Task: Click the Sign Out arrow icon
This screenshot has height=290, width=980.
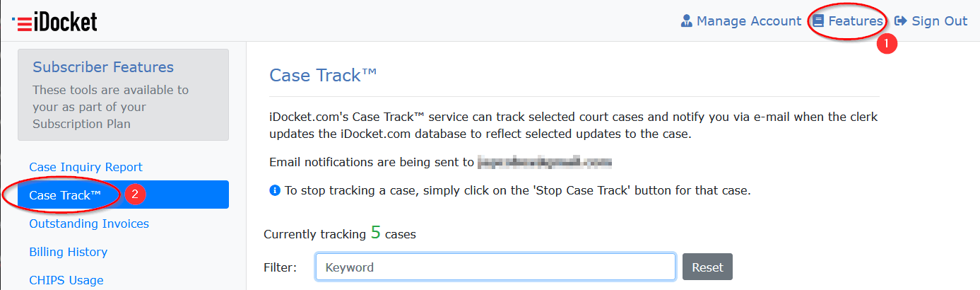Action: point(900,21)
